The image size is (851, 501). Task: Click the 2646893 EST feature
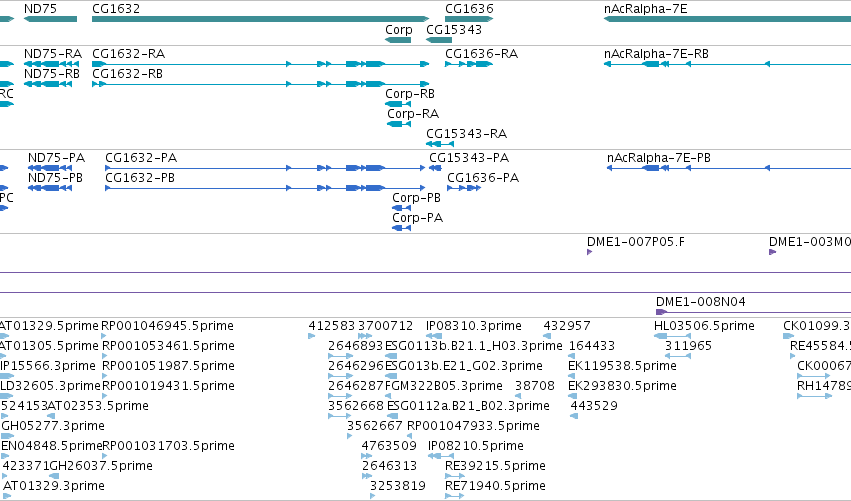pos(340,356)
